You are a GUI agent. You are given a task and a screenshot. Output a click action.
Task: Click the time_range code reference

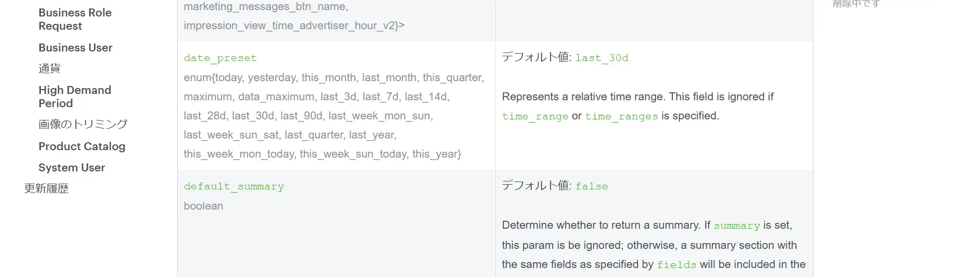point(535,116)
